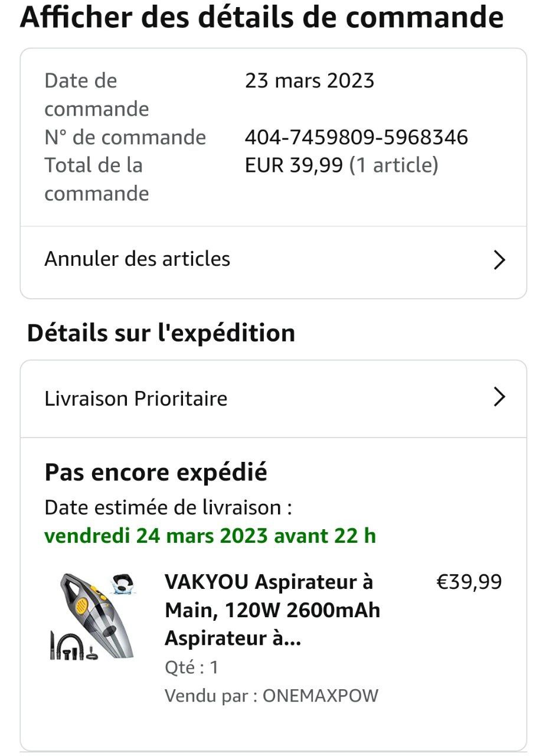Tap the green delivery date vendredi 24 mars

(210, 536)
